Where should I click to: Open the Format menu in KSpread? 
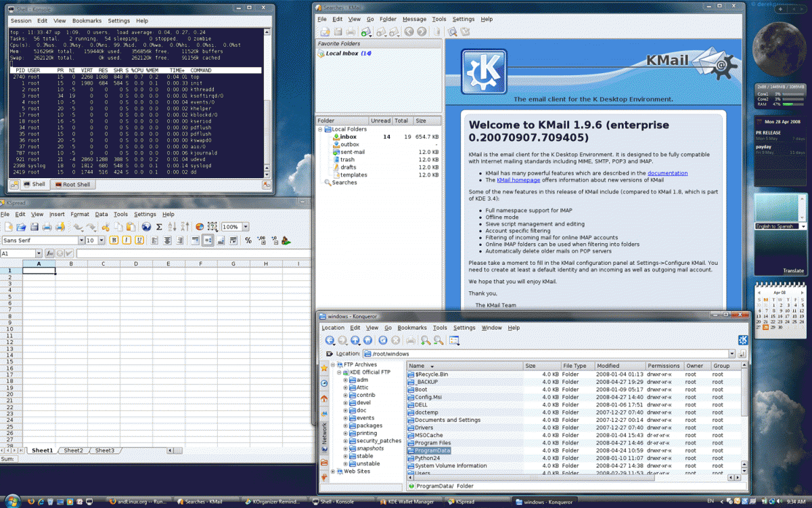[x=79, y=214]
